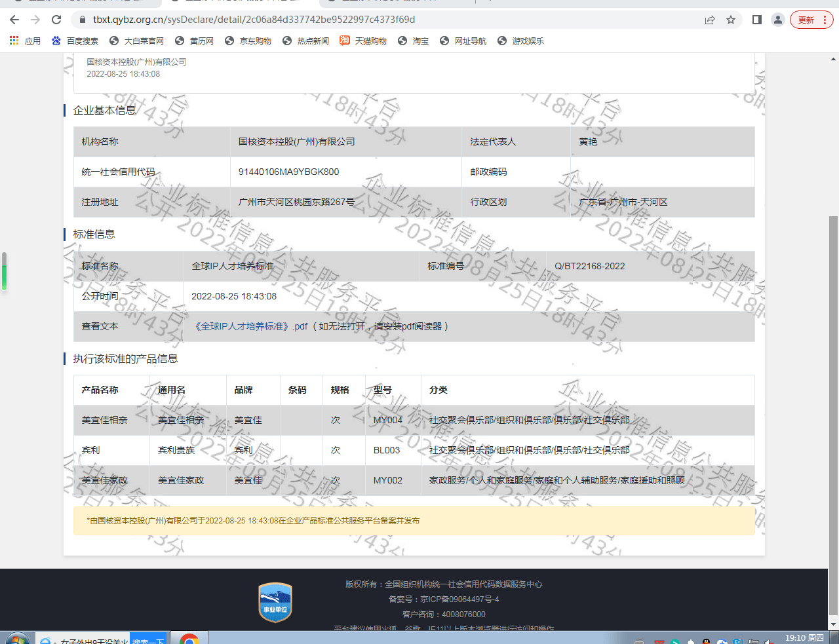The image size is (839, 644).
Task: Click address 广州市天河区桃园东路267号
Action: coord(296,202)
